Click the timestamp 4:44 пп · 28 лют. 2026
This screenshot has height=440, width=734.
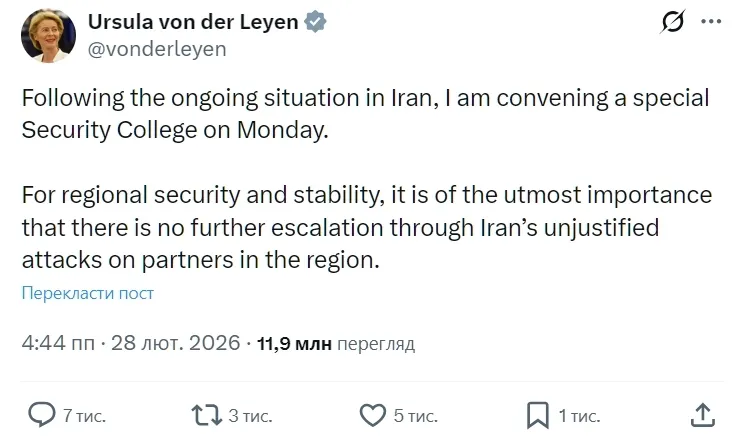(x=130, y=343)
